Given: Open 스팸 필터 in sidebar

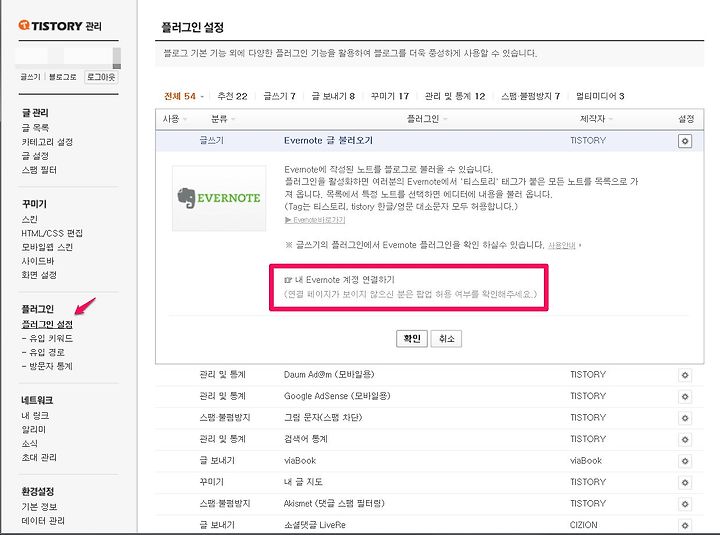Looking at the screenshot, I should click(x=39, y=170).
